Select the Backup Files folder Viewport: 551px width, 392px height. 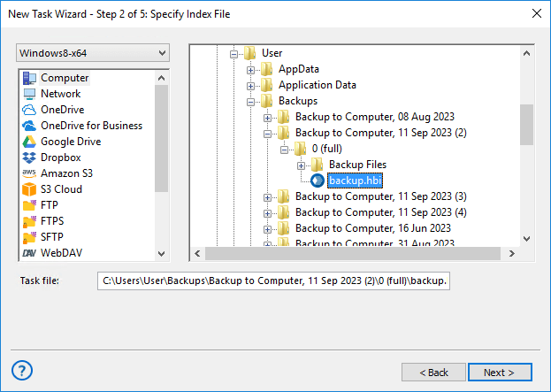[356, 165]
